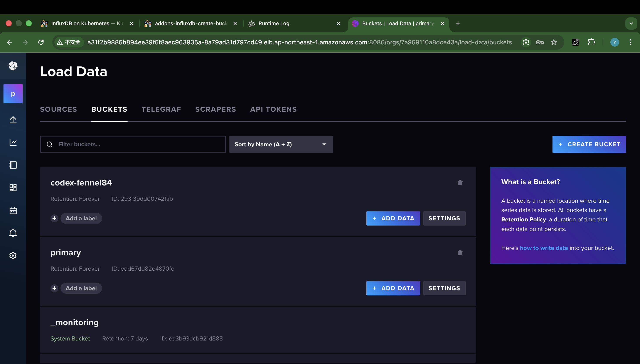Open Data Explorer graph icon in sidebar
640x364 pixels.
tap(13, 142)
